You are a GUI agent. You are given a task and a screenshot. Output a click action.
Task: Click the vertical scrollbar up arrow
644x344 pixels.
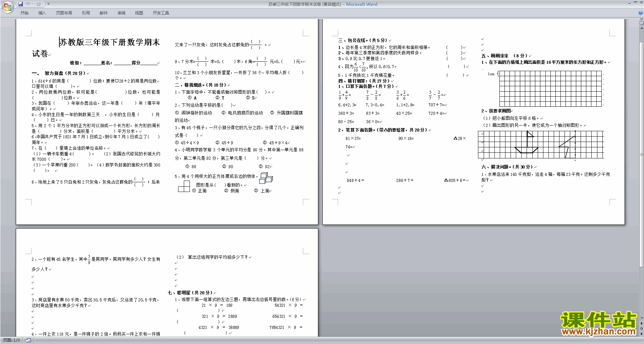pos(642,28)
